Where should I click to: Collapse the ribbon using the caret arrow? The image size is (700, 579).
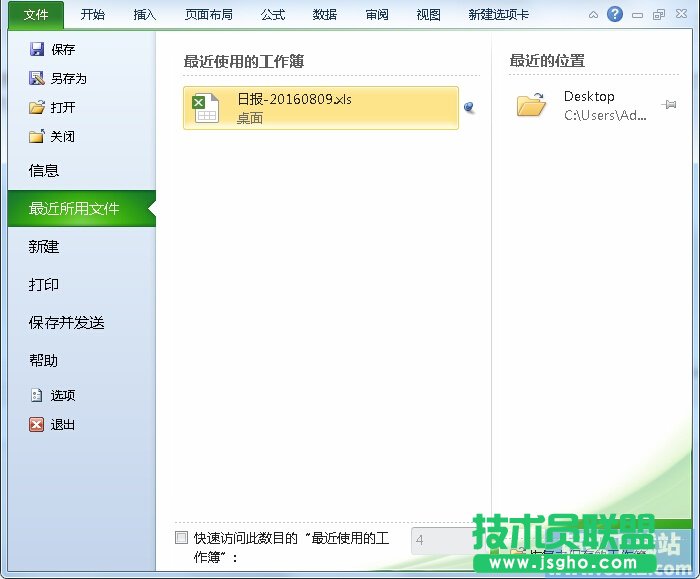594,15
